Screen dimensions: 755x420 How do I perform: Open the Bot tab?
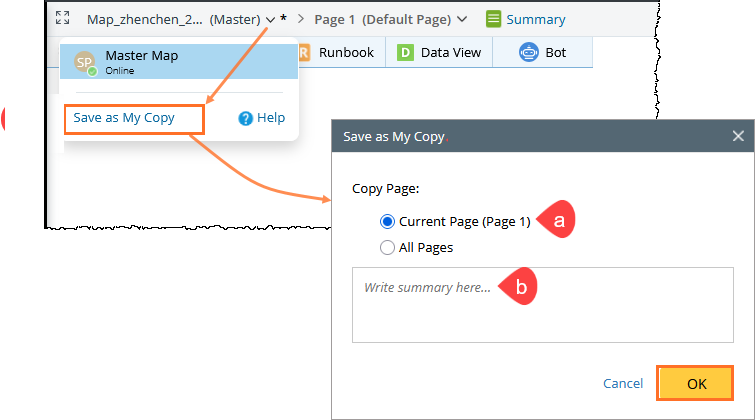(542, 52)
